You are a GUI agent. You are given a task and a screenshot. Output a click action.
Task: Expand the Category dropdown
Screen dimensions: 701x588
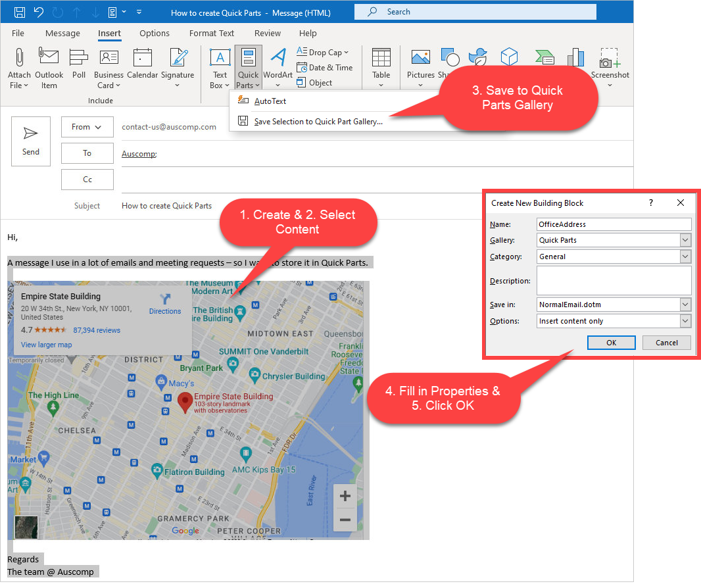point(685,257)
